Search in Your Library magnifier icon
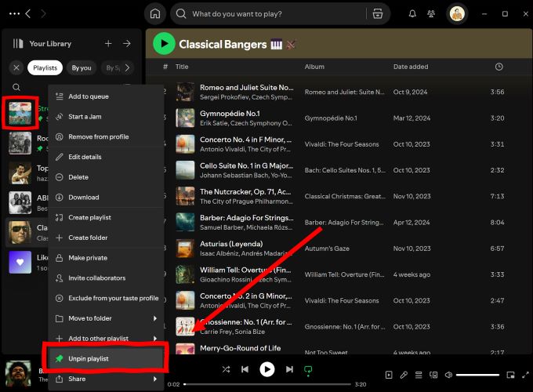The height and width of the screenshot is (392, 533). click(x=16, y=87)
